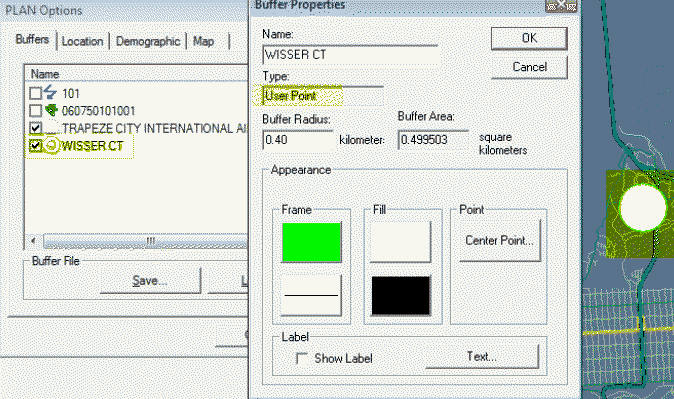The image size is (674, 399).
Task: Select the black Fill color swatch
Action: (x=400, y=295)
